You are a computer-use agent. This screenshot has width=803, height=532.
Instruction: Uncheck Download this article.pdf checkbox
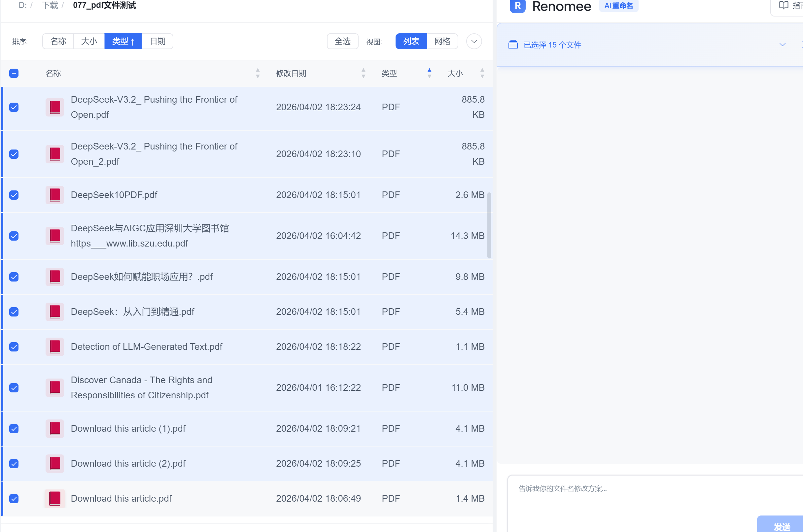point(14,498)
